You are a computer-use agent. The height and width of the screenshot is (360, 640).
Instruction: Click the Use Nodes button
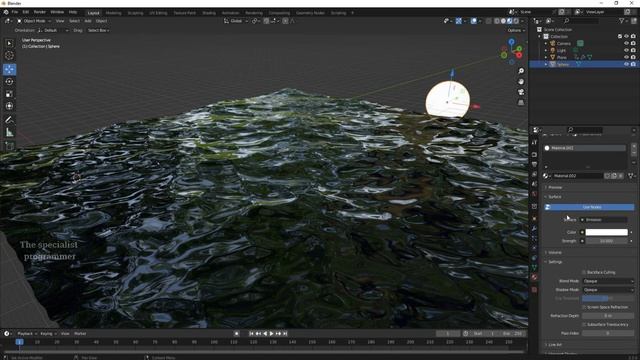589,207
